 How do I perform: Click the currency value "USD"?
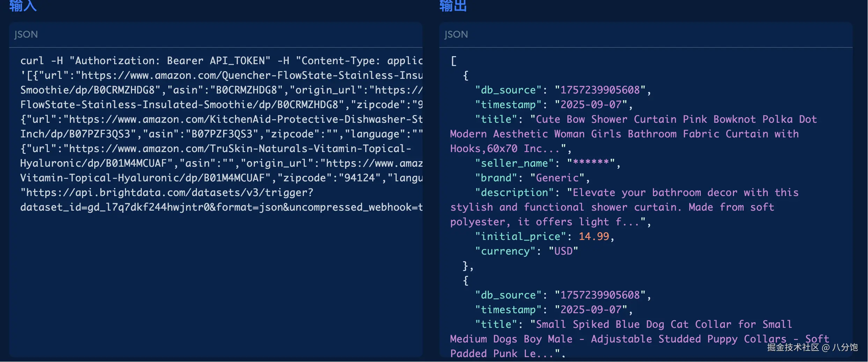(563, 251)
